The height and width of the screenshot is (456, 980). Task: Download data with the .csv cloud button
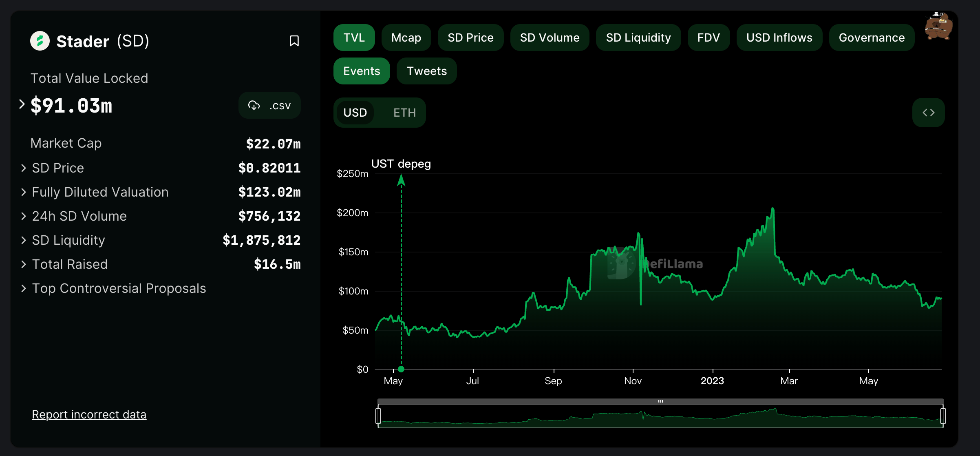tap(269, 106)
